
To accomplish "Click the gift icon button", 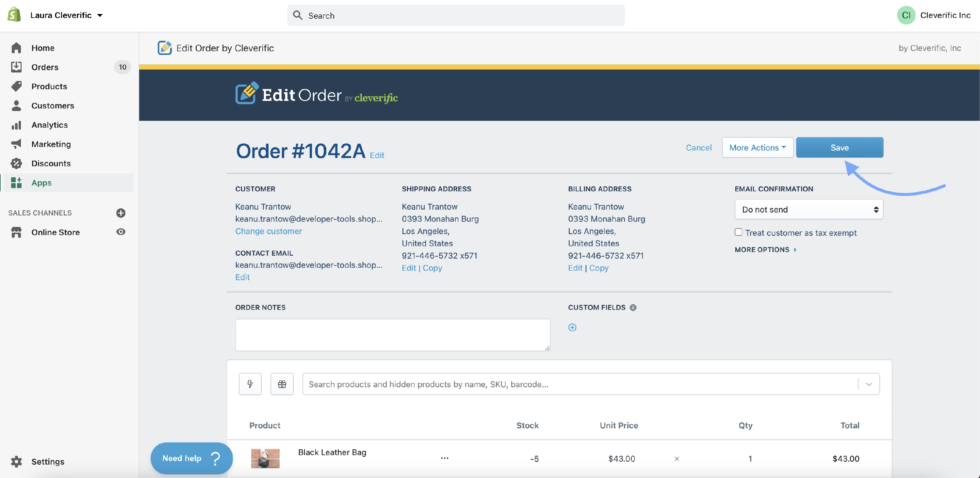I will pos(282,384).
